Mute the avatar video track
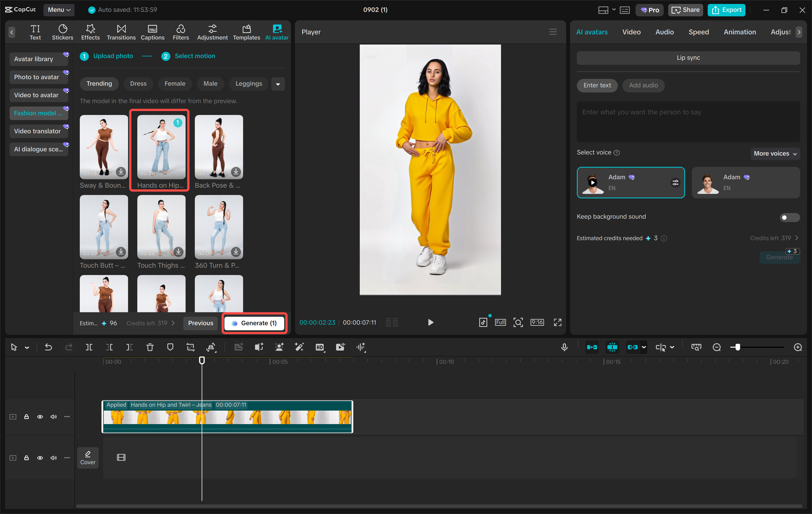The image size is (812, 514). point(53,416)
